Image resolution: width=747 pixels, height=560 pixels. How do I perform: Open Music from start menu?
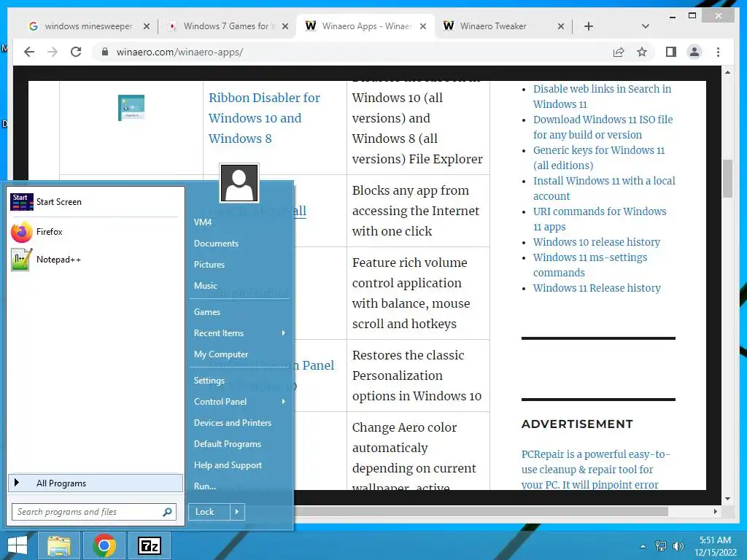pos(205,286)
